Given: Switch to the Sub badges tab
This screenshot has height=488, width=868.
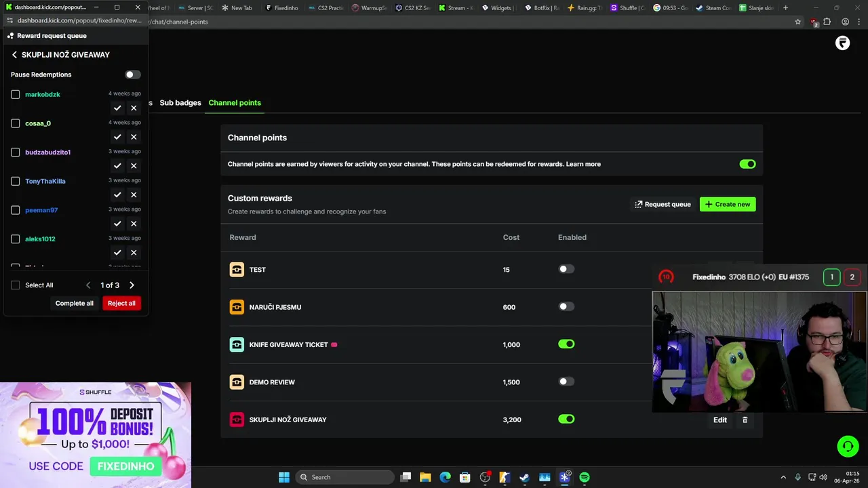Looking at the screenshot, I should (180, 103).
